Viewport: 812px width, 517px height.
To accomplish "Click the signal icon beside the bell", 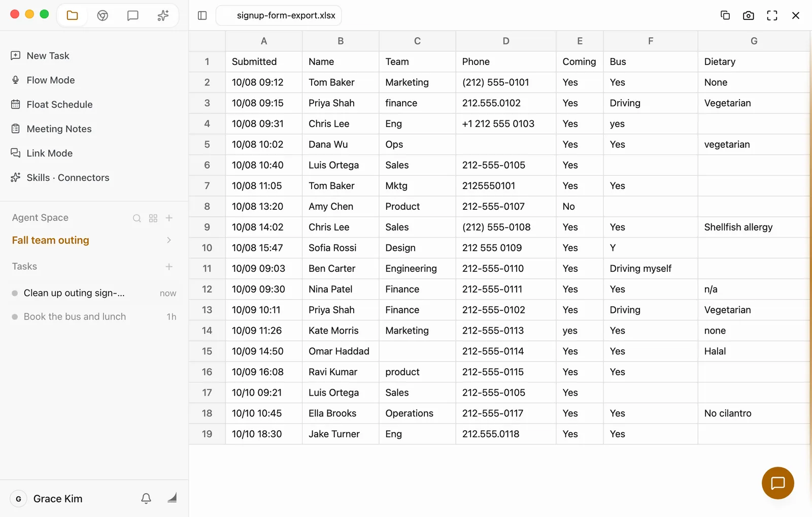I will (172, 498).
